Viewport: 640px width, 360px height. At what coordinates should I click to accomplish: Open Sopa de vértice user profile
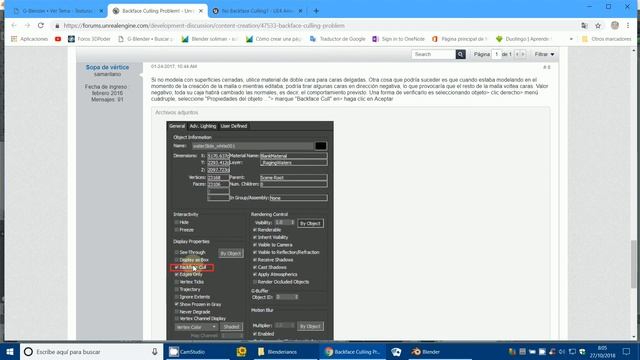point(107,67)
